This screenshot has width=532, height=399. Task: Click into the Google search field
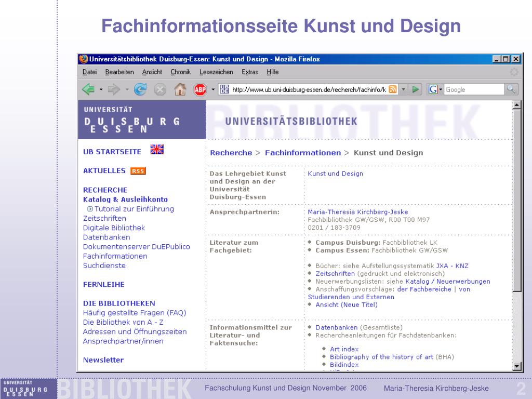click(474, 89)
